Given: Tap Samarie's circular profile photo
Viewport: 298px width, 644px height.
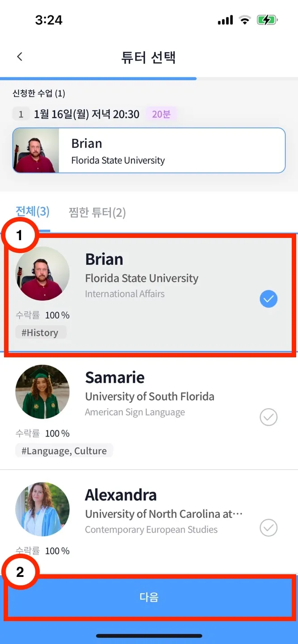Looking at the screenshot, I should tap(43, 392).
